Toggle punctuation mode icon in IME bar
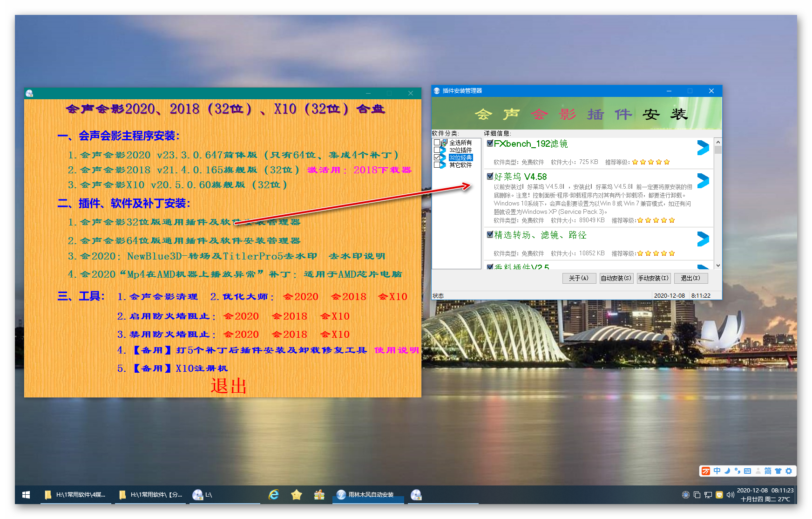Screen dimensions: 812x519 click(738, 471)
